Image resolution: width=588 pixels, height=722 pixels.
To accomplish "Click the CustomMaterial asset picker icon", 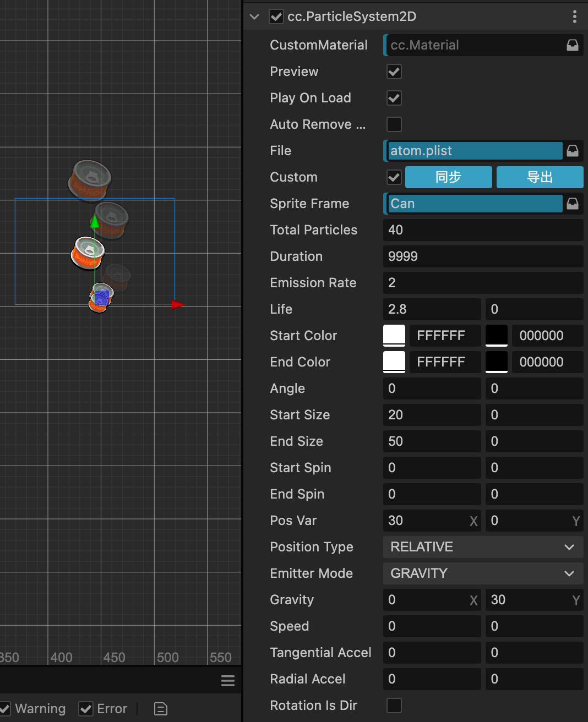I will [x=573, y=45].
